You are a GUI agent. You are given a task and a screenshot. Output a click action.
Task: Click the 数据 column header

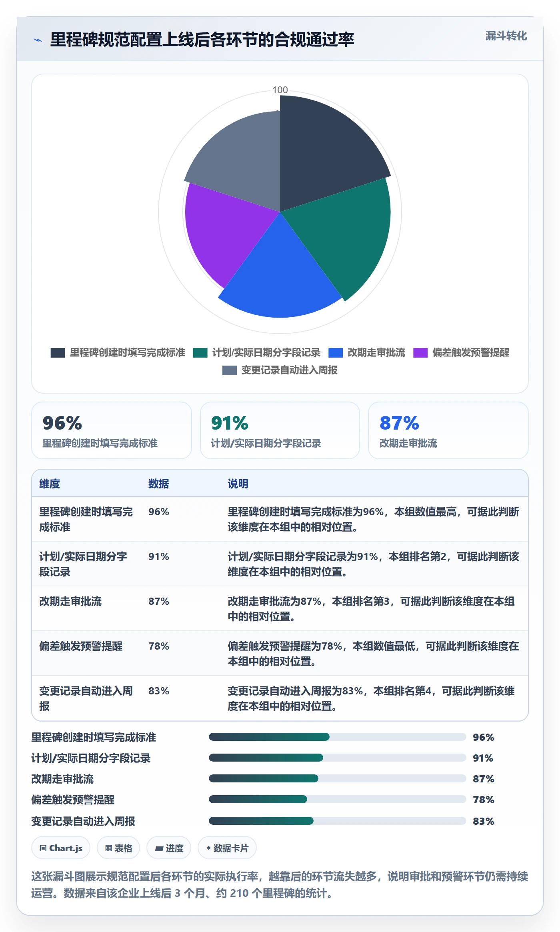pos(159,484)
